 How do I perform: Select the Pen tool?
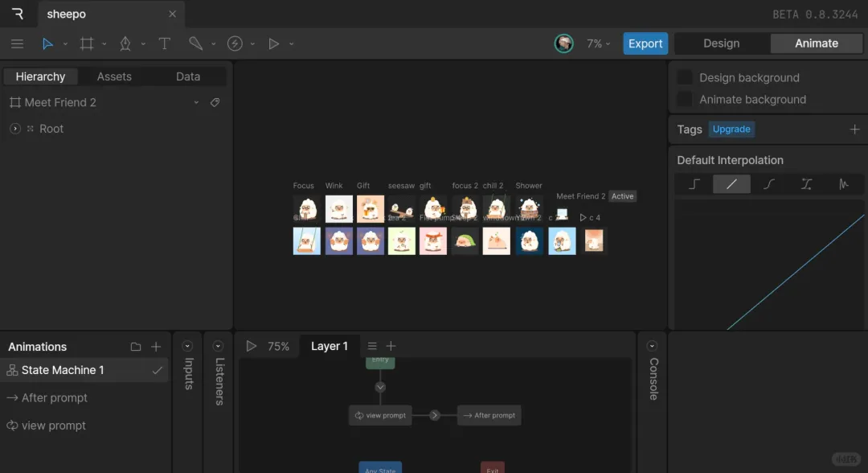[125, 43]
